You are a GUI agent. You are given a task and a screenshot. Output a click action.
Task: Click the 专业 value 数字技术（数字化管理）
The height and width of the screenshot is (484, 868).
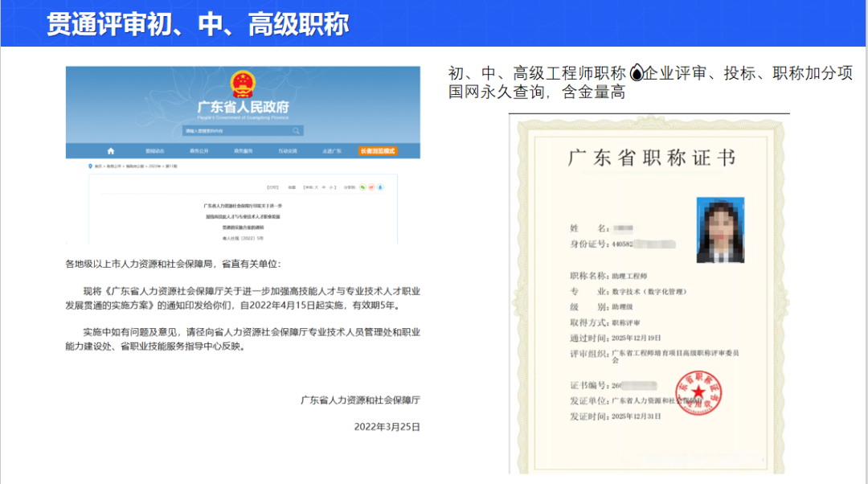point(649,291)
